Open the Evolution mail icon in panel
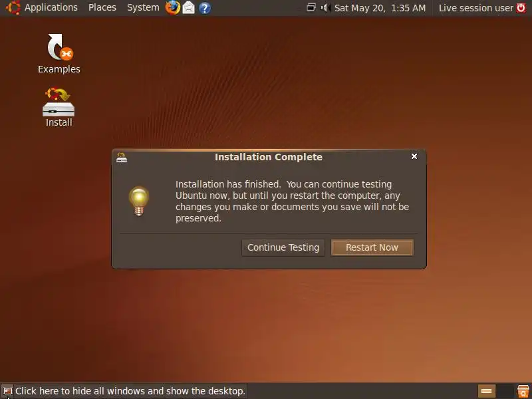 click(189, 7)
